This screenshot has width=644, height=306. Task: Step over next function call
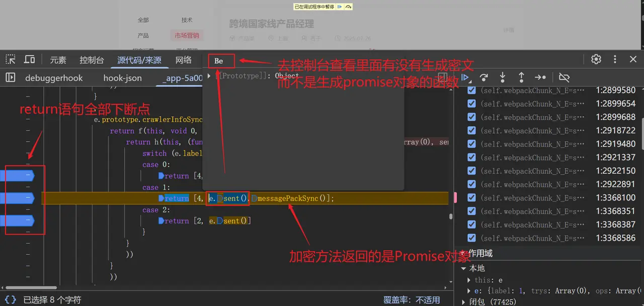click(484, 77)
